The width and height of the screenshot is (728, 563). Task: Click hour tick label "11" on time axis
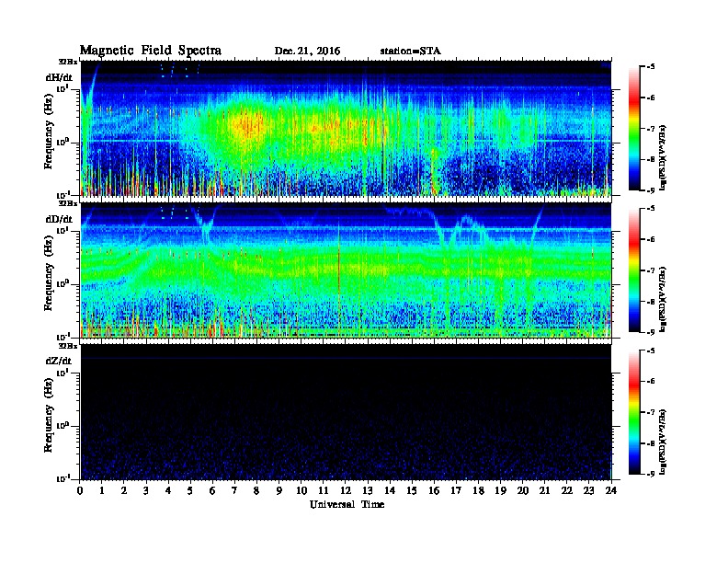tap(324, 491)
